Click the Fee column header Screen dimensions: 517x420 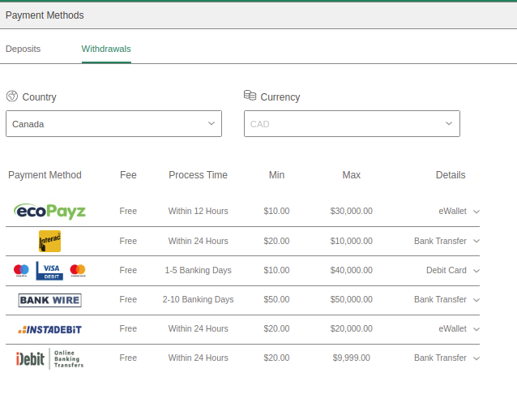(x=128, y=175)
